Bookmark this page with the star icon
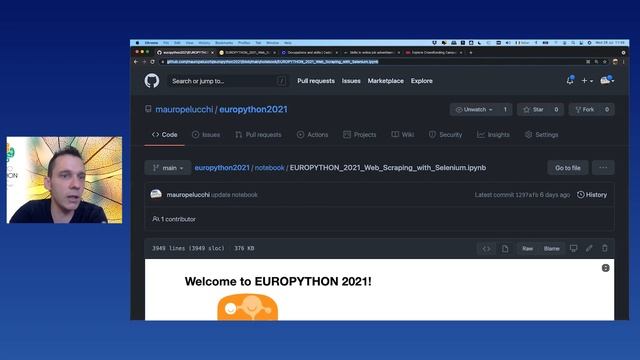This screenshot has height=360, width=640. pyautogui.click(x=604, y=62)
